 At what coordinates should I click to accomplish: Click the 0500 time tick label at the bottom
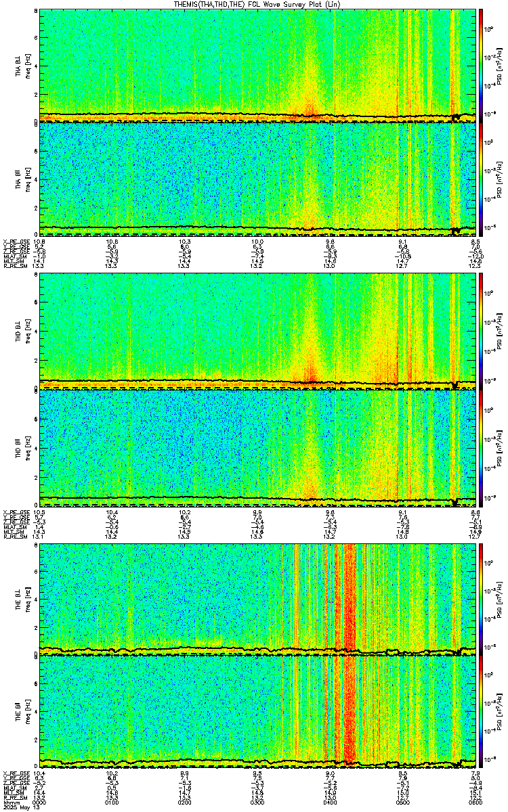(x=404, y=802)
